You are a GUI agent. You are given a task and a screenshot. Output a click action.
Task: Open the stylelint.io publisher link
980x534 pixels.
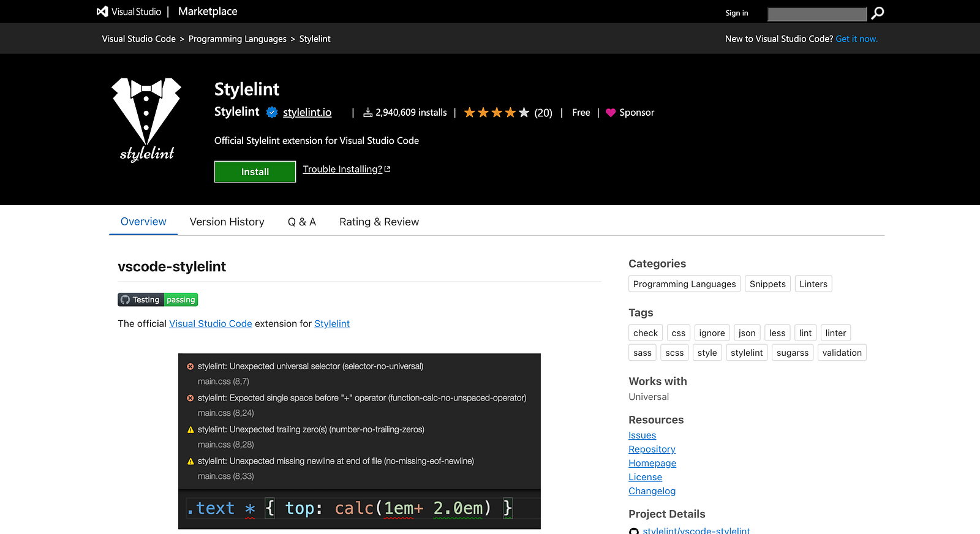[307, 112]
